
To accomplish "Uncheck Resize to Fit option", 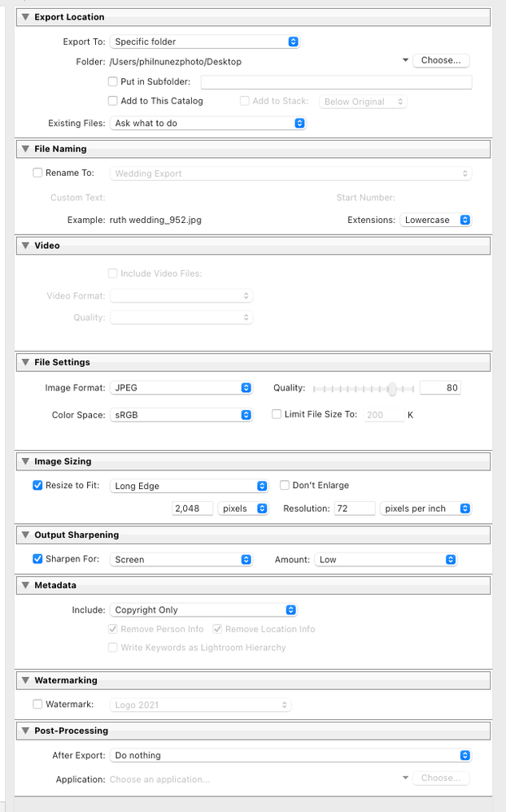I will click(x=37, y=486).
